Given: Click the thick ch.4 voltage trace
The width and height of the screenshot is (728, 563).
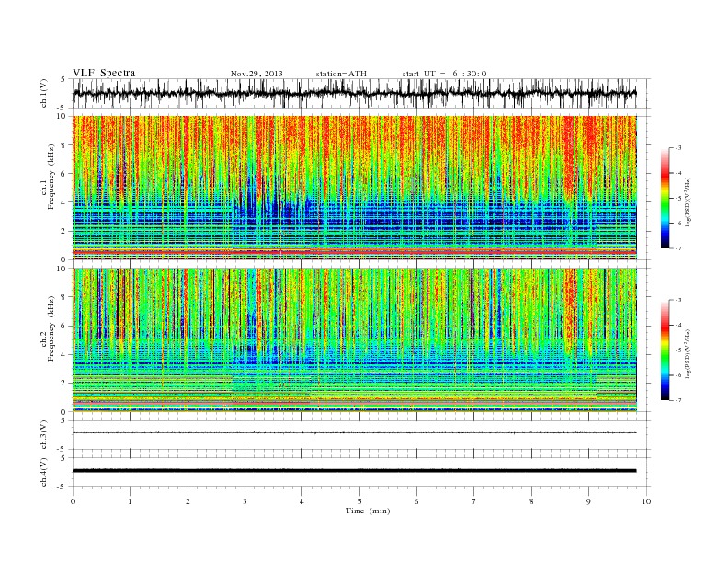Looking at the screenshot, I should click(x=354, y=471).
